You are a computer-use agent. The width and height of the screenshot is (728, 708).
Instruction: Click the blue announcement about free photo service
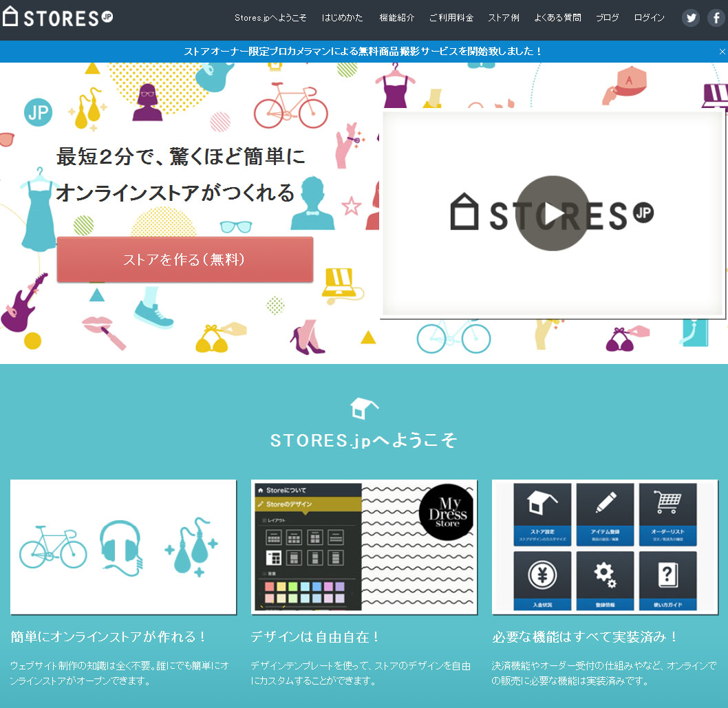coord(363,52)
